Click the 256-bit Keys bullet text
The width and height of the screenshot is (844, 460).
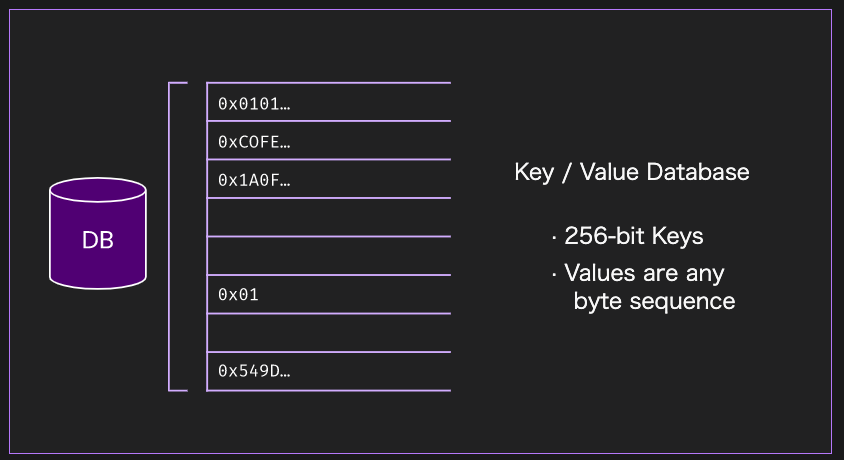point(634,236)
